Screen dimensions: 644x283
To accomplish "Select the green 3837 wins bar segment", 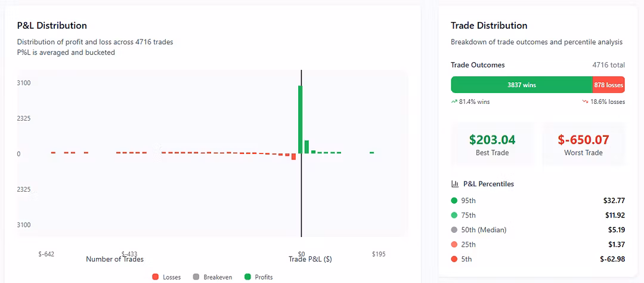I will click(521, 85).
